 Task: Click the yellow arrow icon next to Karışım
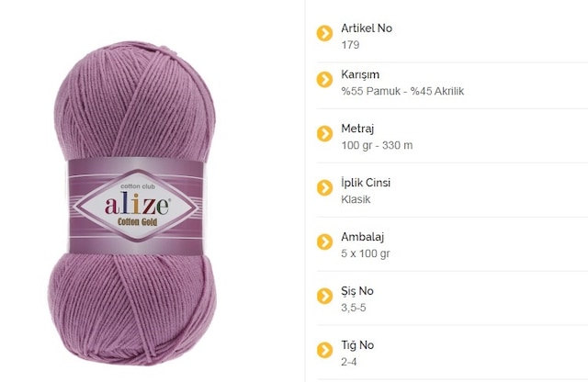(x=324, y=80)
